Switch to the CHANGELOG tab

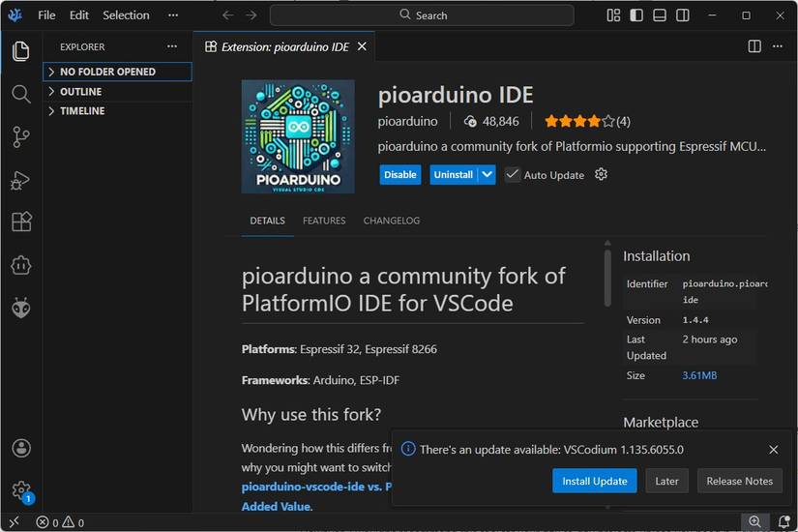pos(392,221)
